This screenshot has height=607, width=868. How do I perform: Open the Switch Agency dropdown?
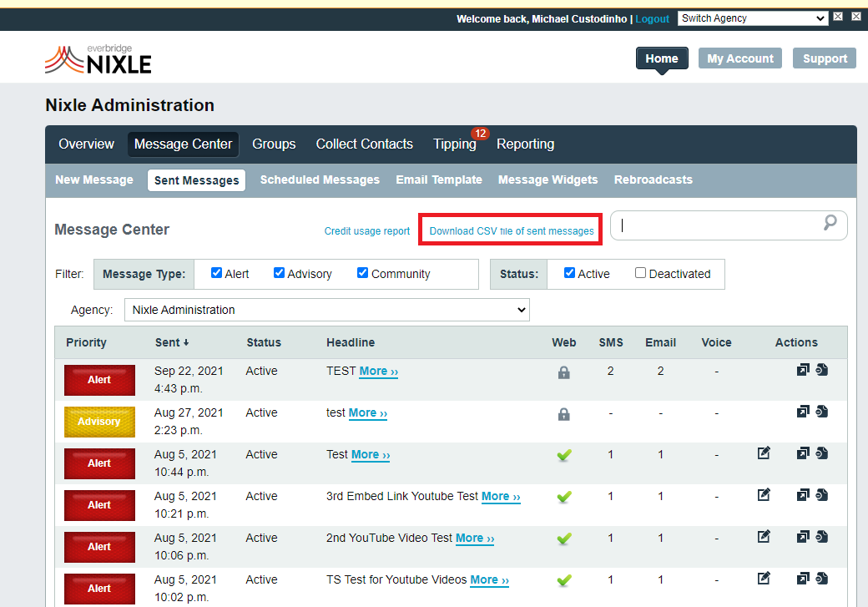click(753, 18)
